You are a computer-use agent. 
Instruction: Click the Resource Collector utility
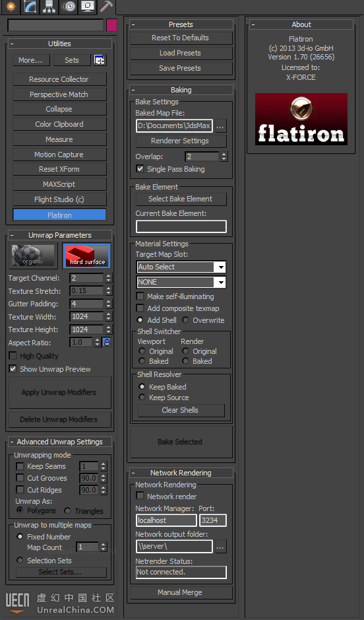tap(59, 79)
